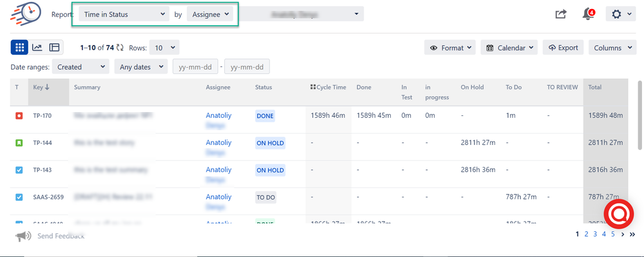The height and width of the screenshot is (257, 644).
Task: Click the 787h 27m To Do cell
Action: tap(522, 196)
